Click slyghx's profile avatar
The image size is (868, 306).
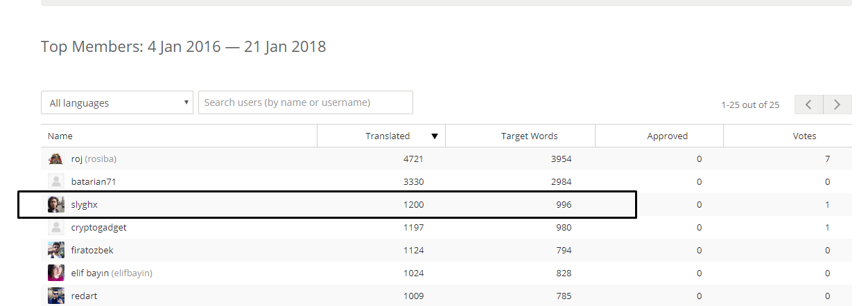(x=56, y=205)
